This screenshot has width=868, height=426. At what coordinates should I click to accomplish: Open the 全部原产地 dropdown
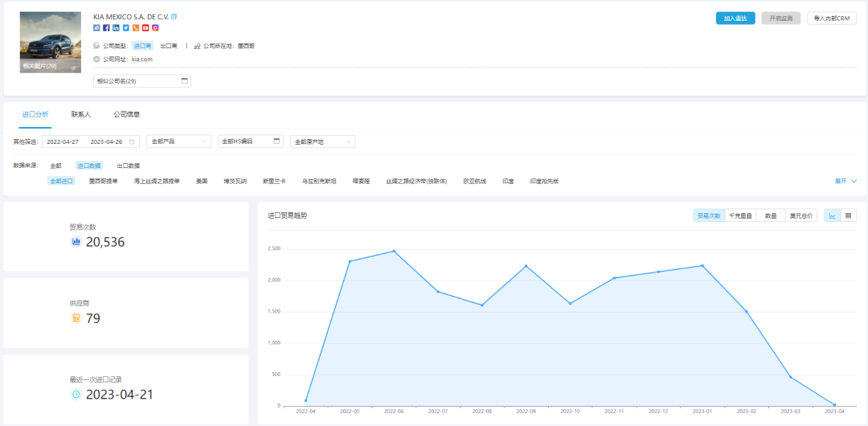[323, 141]
